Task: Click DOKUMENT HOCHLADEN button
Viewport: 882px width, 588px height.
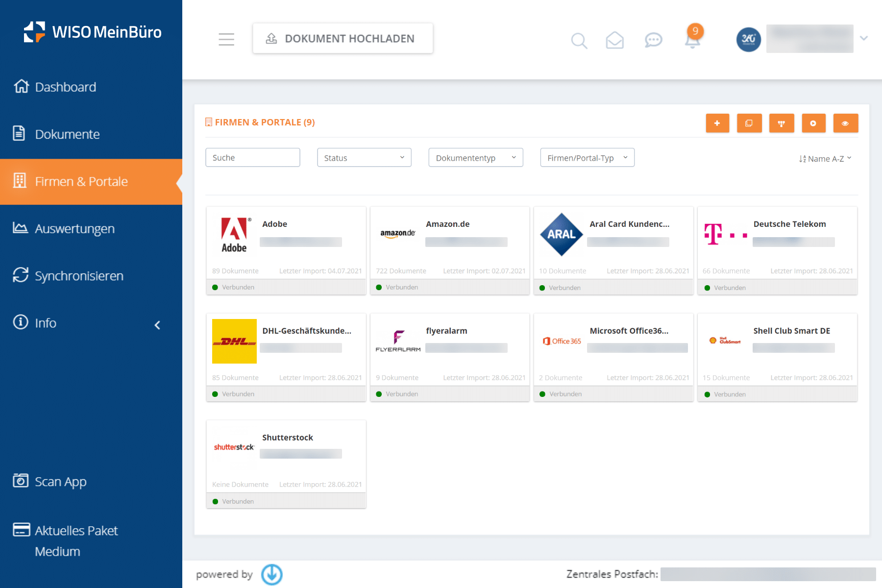Action: [x=343, y=38]
